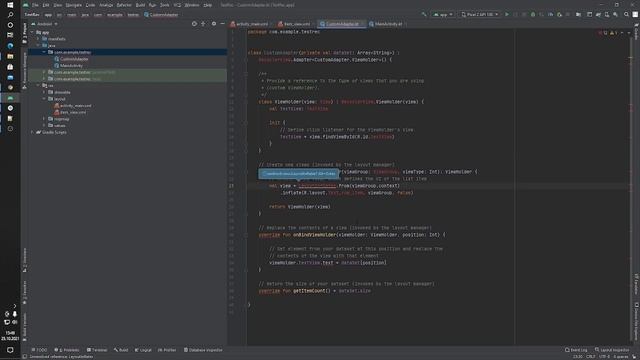Open the Resource Manager side tab
The image size is (640, 360).
pyautogui.click(x=24, y=70)
